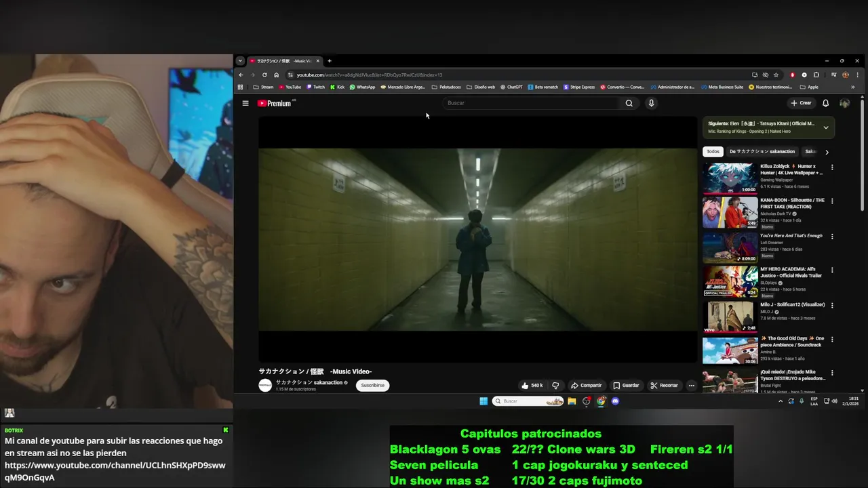Click the Suscribirse button

click(372, 385)
